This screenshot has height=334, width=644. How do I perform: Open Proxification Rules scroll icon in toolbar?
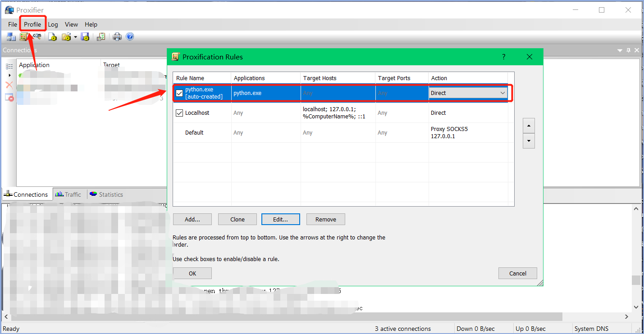pyautogui.click(x=23, y=37)
